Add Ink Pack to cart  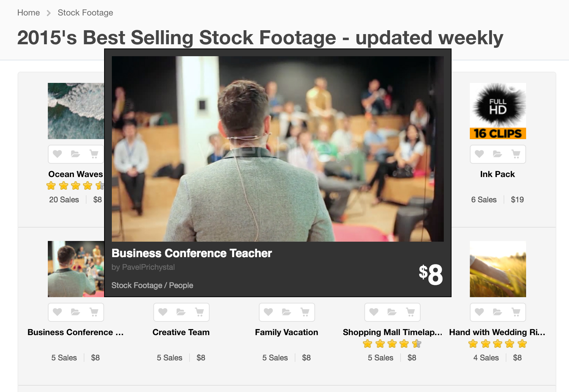click(x=516, y=154)
